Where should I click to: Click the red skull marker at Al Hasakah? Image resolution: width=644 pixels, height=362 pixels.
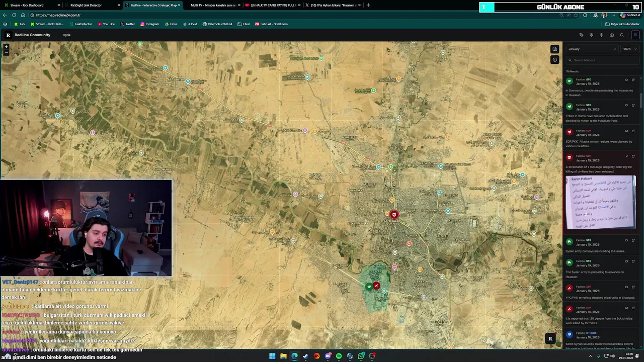[394, 215]
